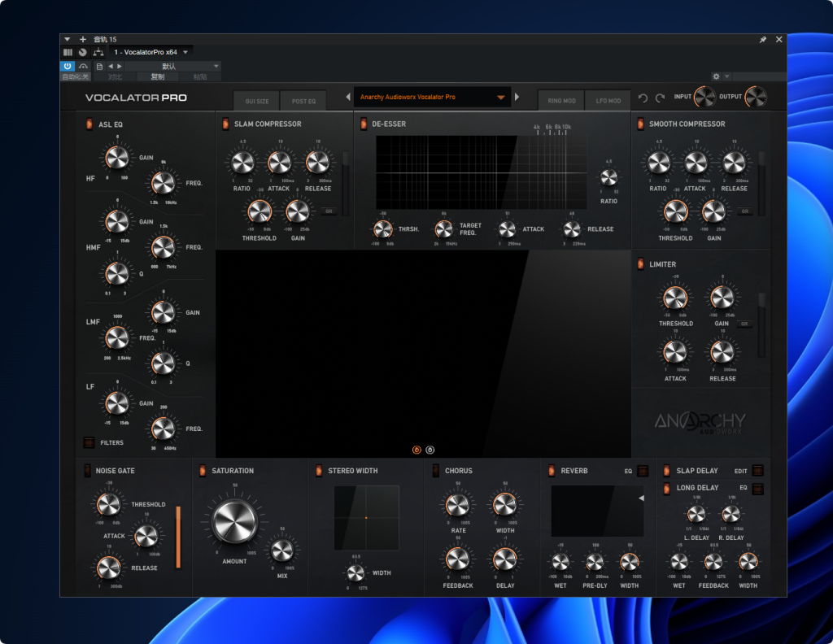833x644 pixels.
Task: Enable the Chorus module
Action: 436,470
